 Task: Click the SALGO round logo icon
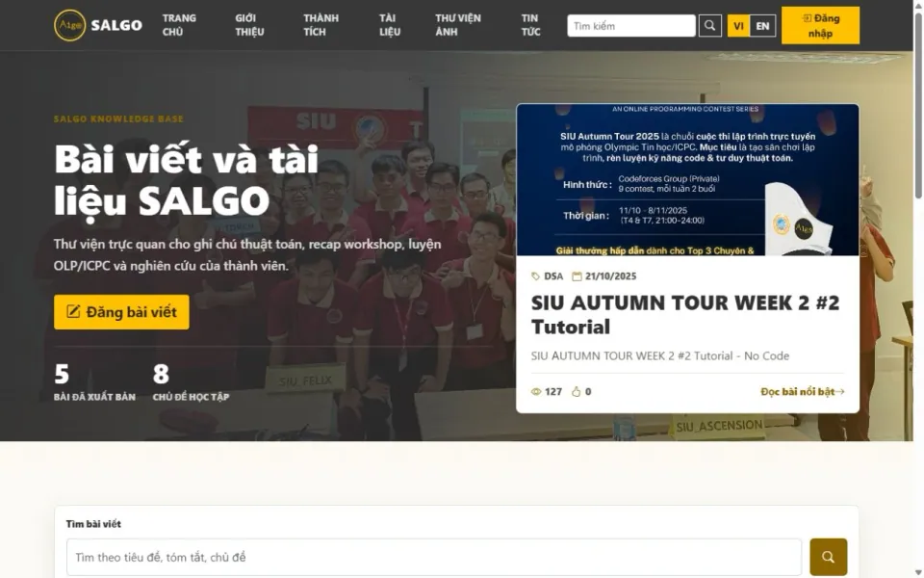[x=69, y=25]
